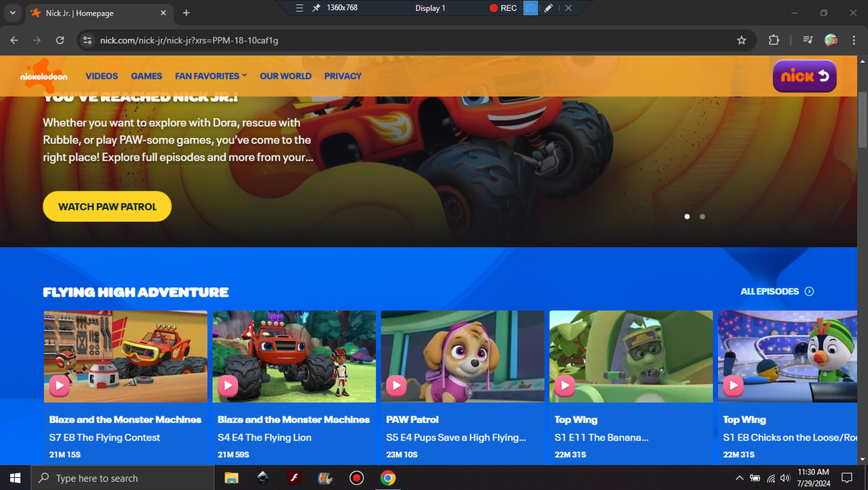Expand the Fan Favorites menu
The height and width of the screenshot is (490, 868).
point(211,76)
